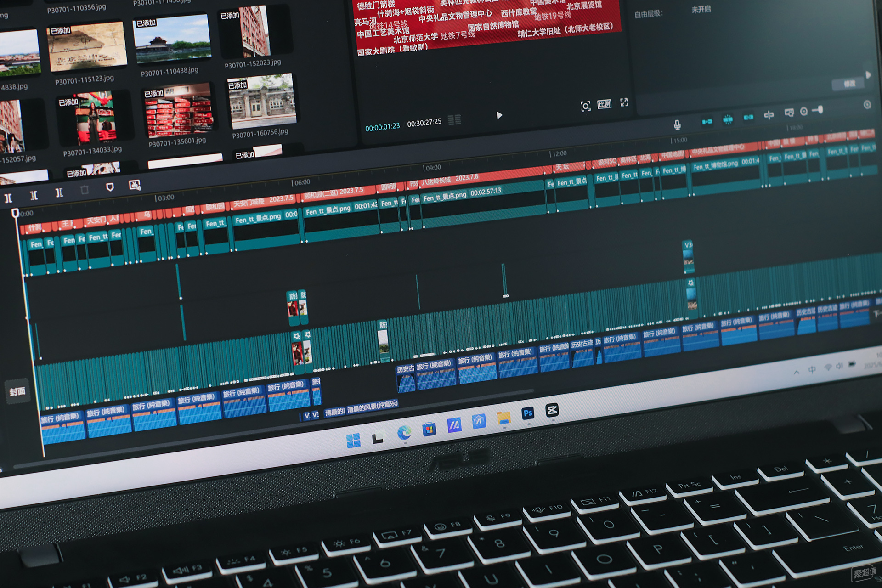Toggle the auto snapping icon

[x=728, y=120]
